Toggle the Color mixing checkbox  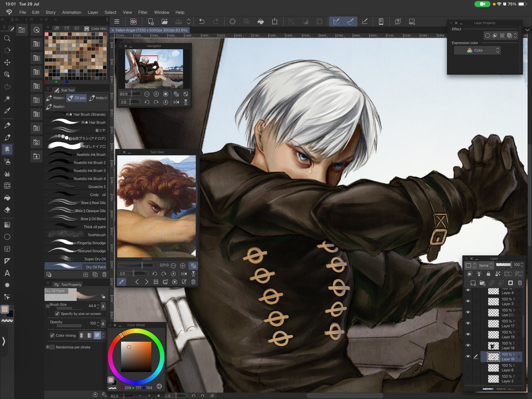click(52, 336)
